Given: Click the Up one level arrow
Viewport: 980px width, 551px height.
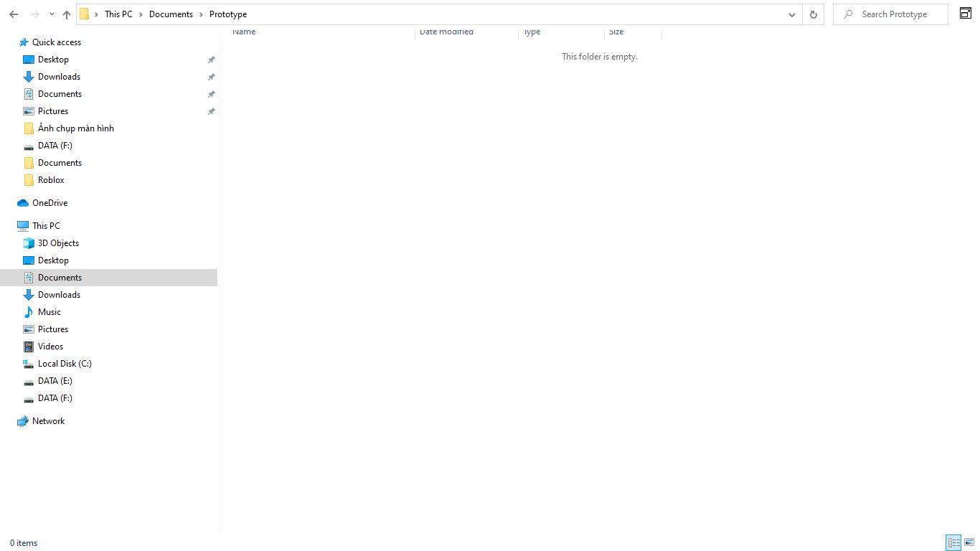Looking at the screenshot, I should [67, 14].
